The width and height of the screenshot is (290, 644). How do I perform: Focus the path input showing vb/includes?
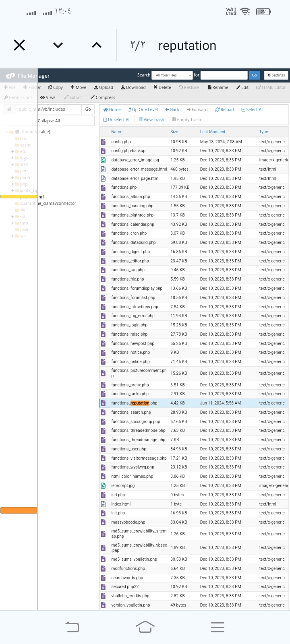pos(48,109)
